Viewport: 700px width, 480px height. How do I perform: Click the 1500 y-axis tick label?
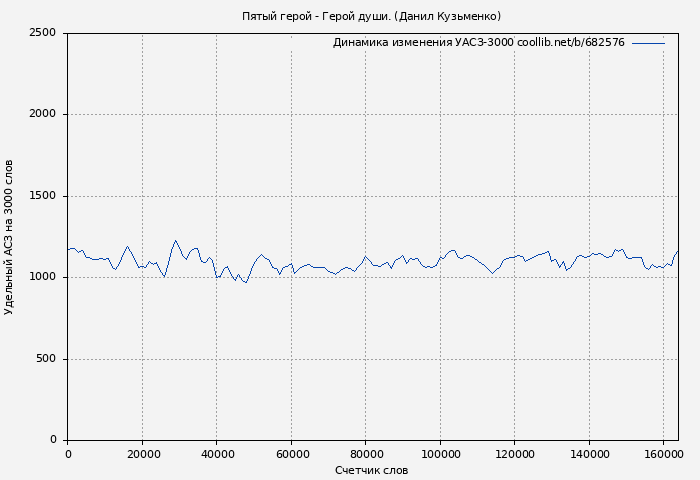[42, 196]
